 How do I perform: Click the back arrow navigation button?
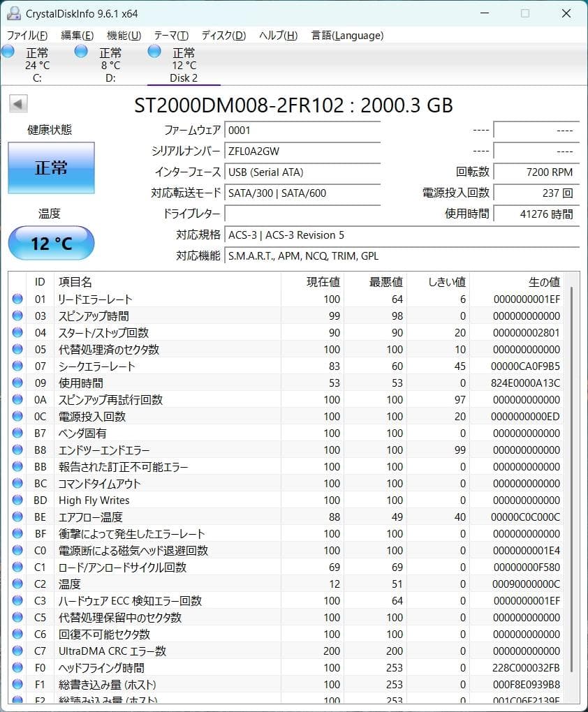(x=17, y=103)
